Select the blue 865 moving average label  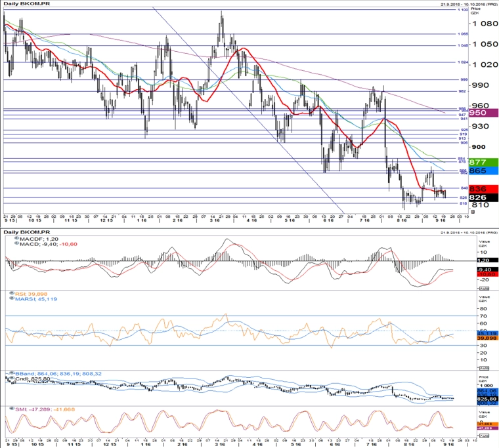(x=483, y=171)
